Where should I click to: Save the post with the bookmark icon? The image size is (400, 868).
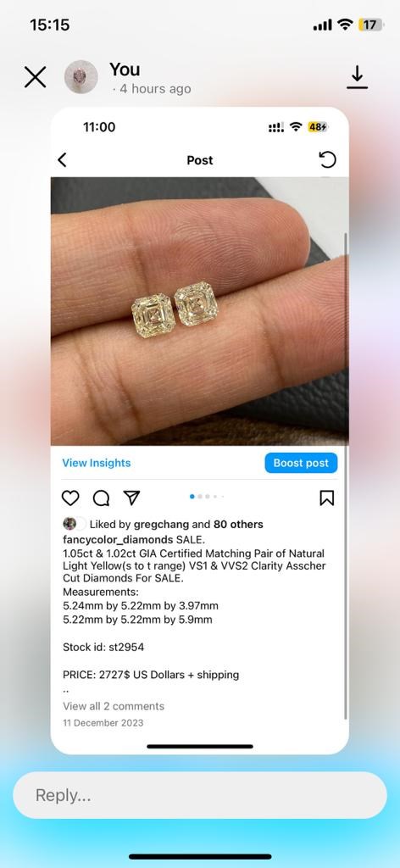point(327,498)
